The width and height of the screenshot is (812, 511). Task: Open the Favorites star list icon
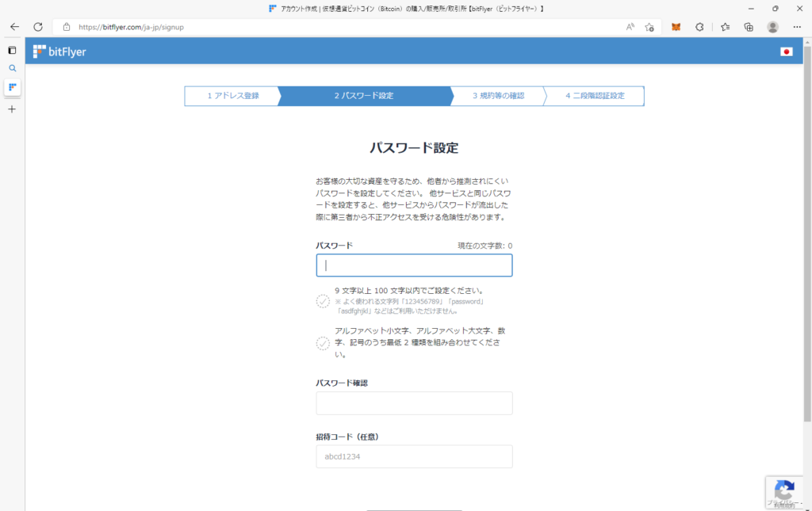tap(725, 26)
